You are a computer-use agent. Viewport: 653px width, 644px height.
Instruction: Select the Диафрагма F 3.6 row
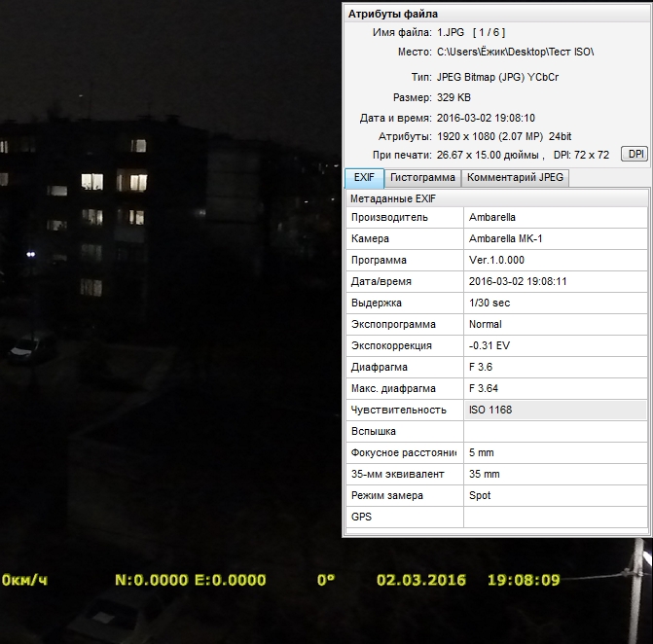tap(497, 368)
